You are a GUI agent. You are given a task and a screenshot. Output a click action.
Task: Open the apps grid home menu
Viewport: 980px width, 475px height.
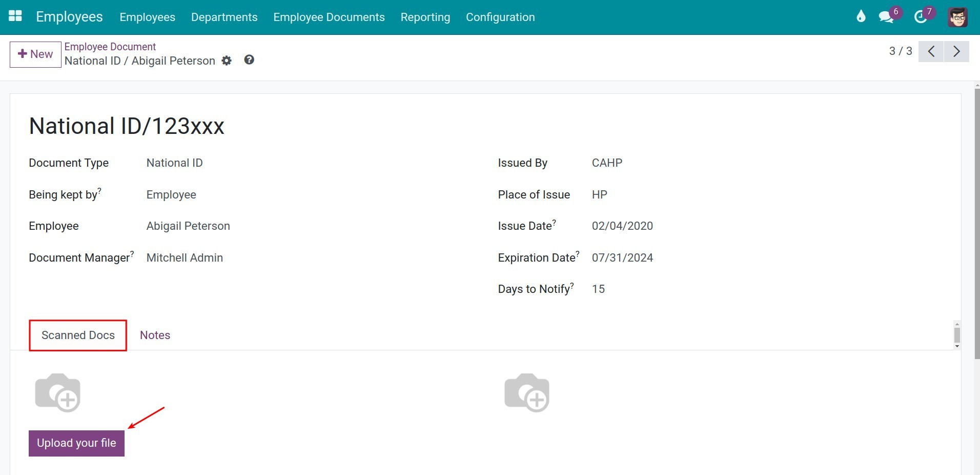point(15,16)
